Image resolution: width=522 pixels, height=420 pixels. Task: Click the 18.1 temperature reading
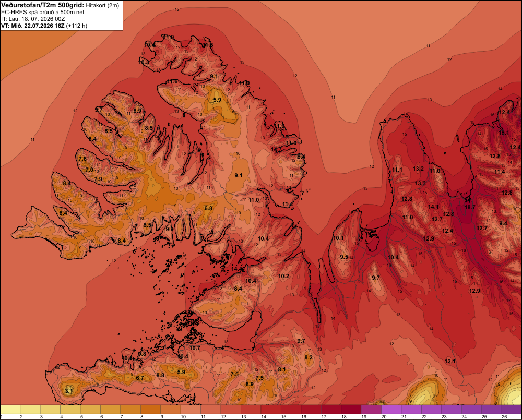tap(504, 133)
